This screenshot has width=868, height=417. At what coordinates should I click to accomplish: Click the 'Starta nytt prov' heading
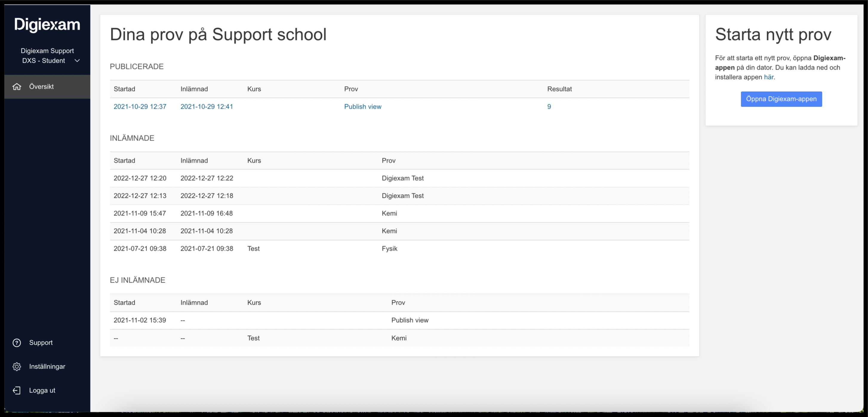[773, 34]
